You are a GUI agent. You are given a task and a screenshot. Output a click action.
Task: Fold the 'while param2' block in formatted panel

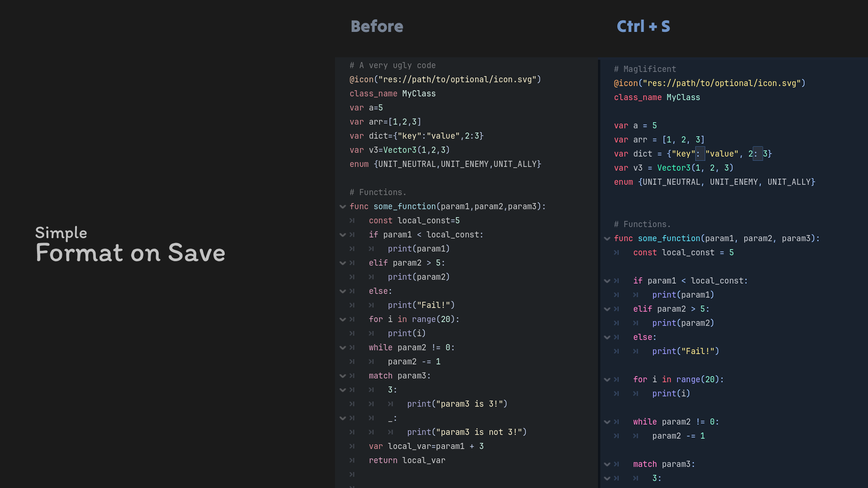coord(607,422)
